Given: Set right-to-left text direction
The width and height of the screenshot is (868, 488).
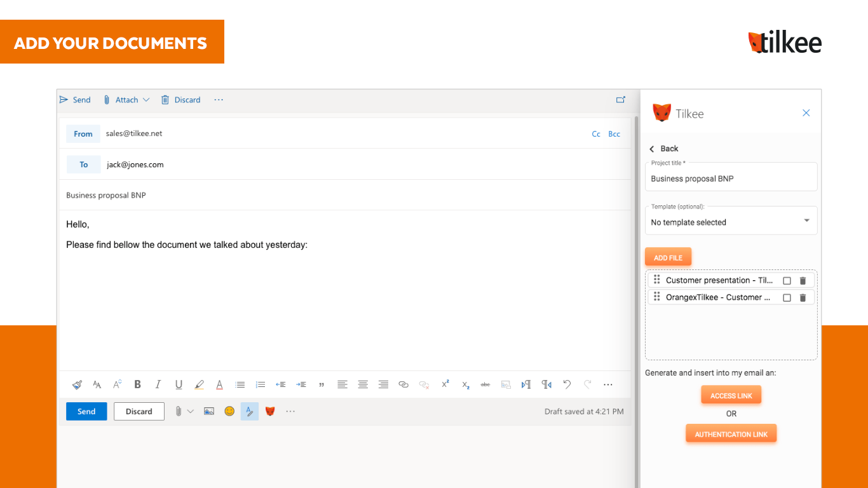Looking at the screenshot, I should [x=546, y=384].
